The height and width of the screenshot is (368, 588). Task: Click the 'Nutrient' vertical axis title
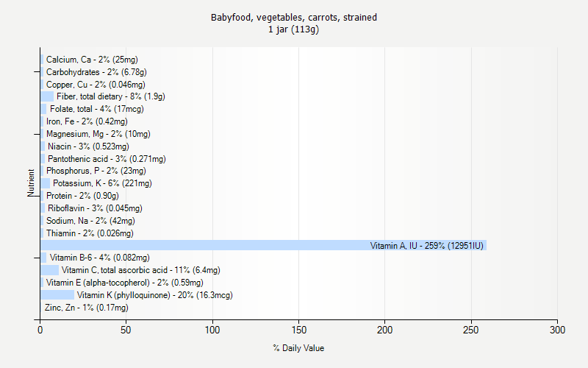point(31,183)
